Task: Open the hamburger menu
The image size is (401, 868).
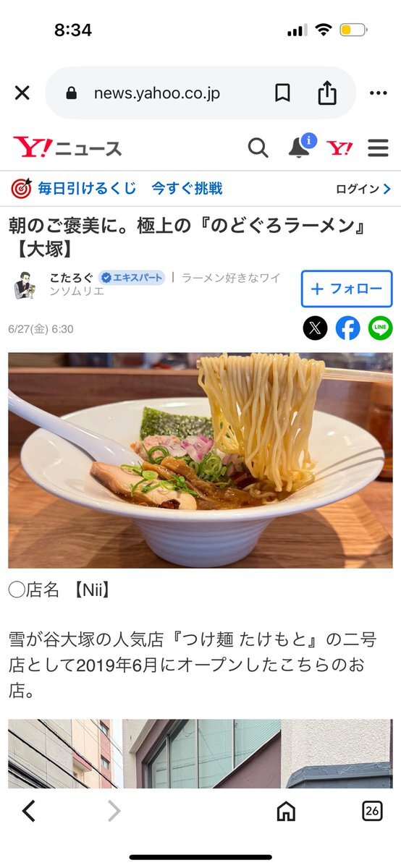Action: pos(378,148)
